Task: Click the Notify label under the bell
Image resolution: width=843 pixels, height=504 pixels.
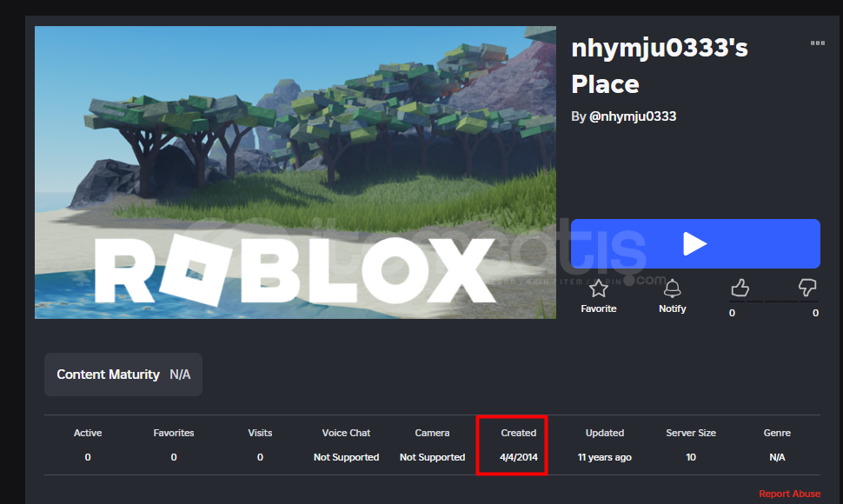Action: tap(672, 308)
